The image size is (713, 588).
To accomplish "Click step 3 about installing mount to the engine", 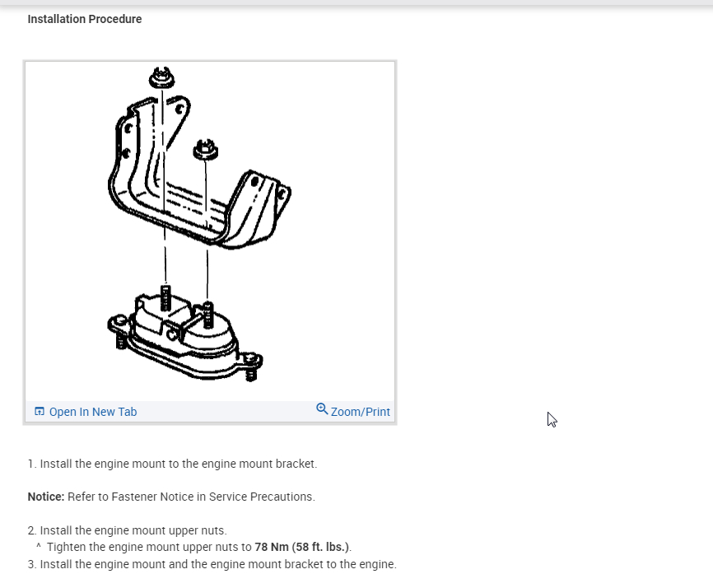I will (212, 564).
